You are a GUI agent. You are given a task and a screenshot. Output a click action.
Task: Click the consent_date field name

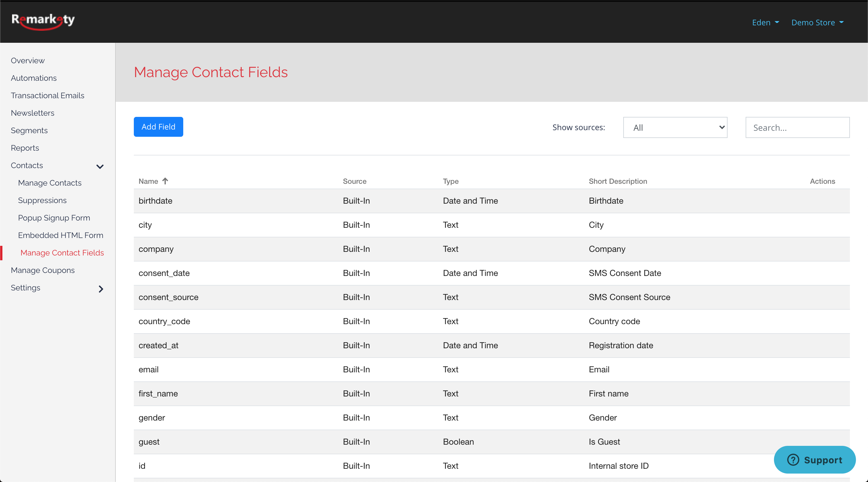pos(164,273)
